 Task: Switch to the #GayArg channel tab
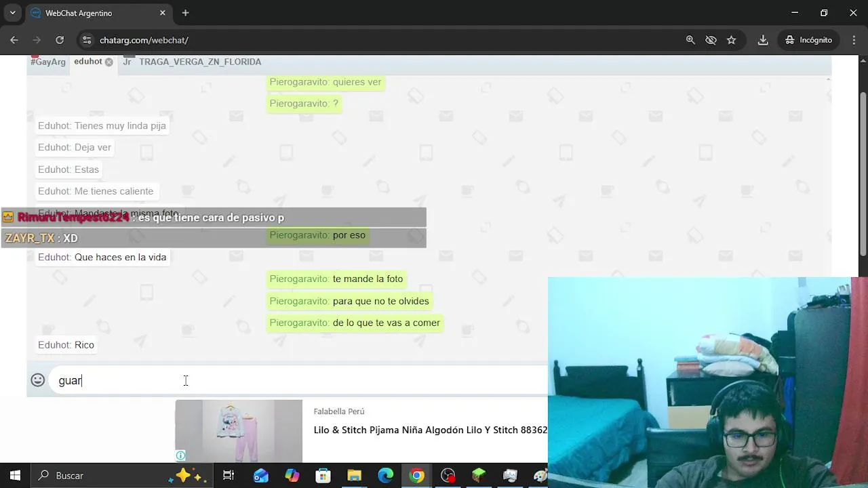(48, 62)
